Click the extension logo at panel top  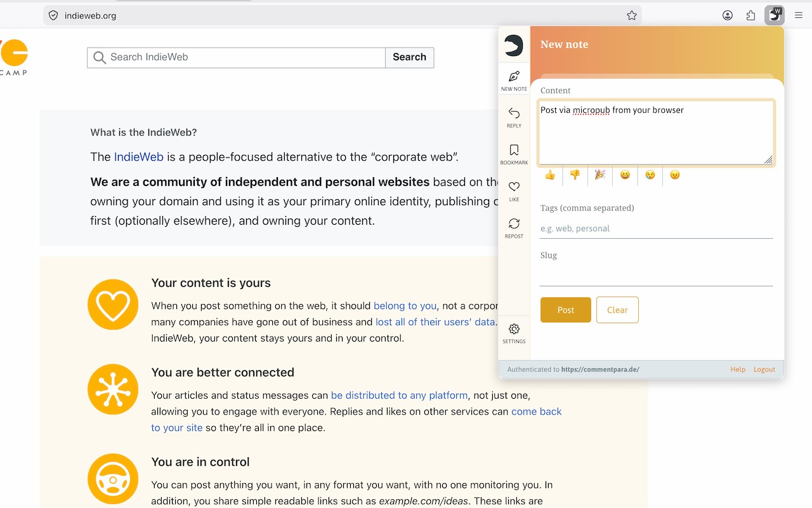[514, 45]
